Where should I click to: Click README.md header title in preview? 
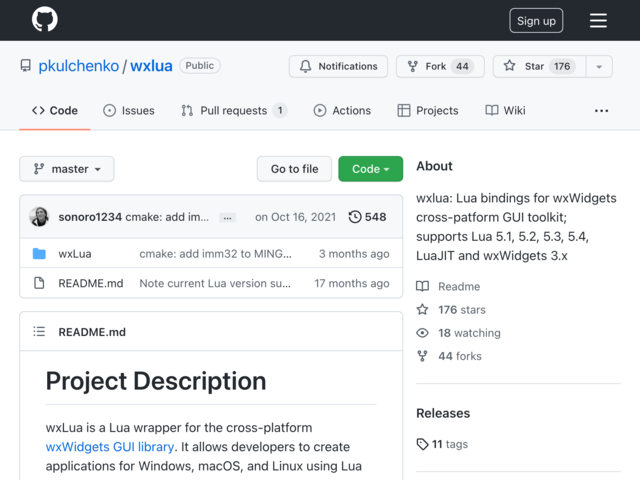(92, 332)
